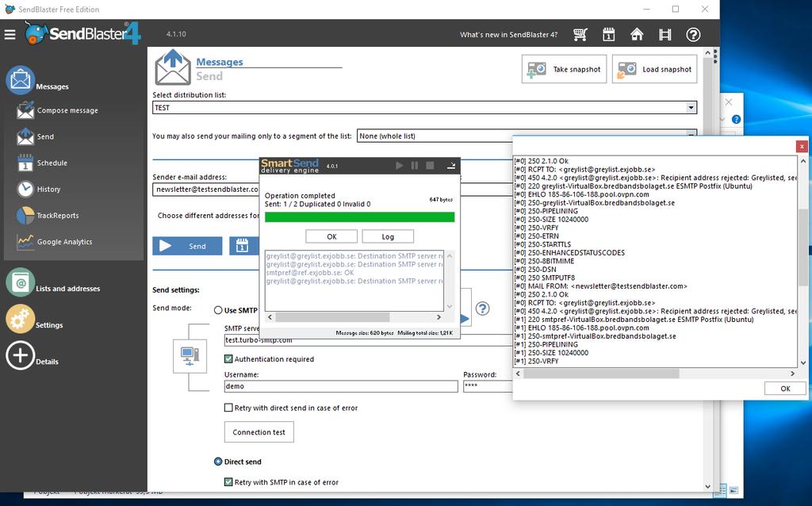Expand the distribution list dropdown showing TEST
Viewport: 812px width, 506px height.
[691, 108]
